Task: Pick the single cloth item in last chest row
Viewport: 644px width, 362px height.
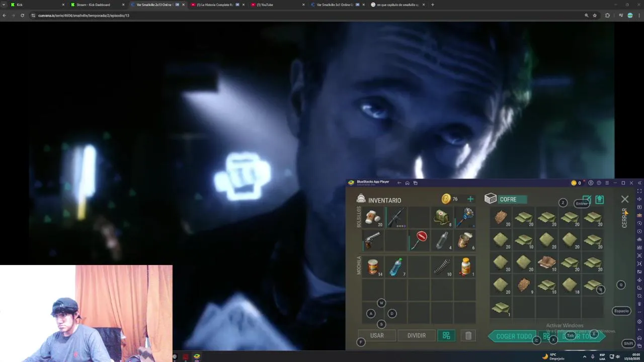Action: [501, 308]
